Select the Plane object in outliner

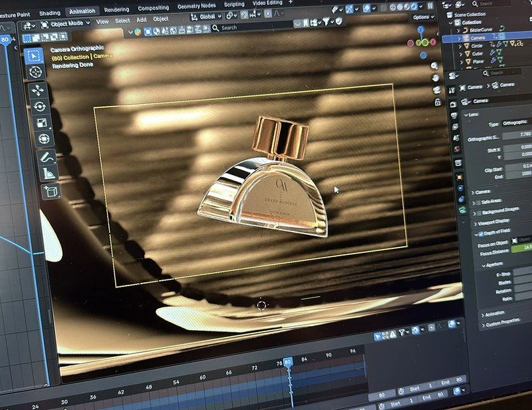(x=478, y=62)
